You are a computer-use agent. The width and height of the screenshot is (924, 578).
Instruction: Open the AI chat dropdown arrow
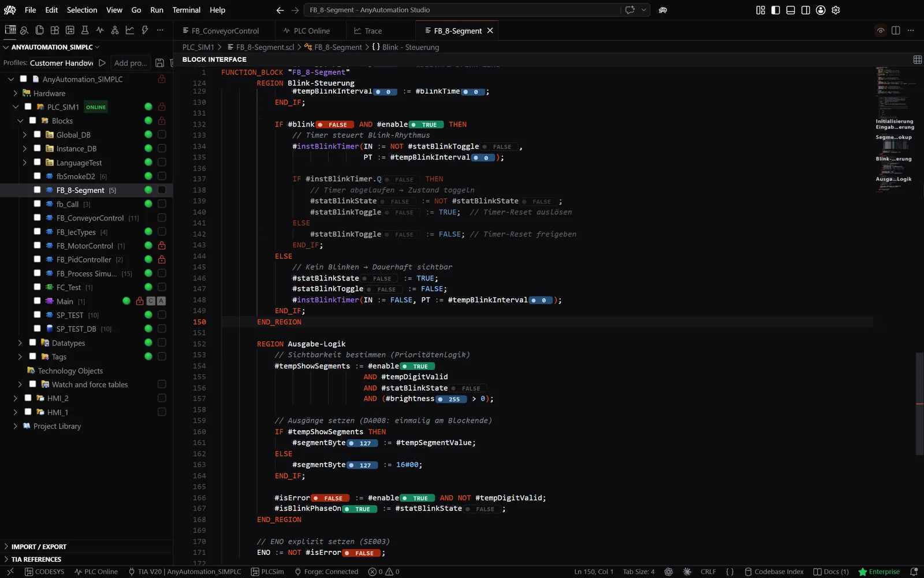(643, 10)
